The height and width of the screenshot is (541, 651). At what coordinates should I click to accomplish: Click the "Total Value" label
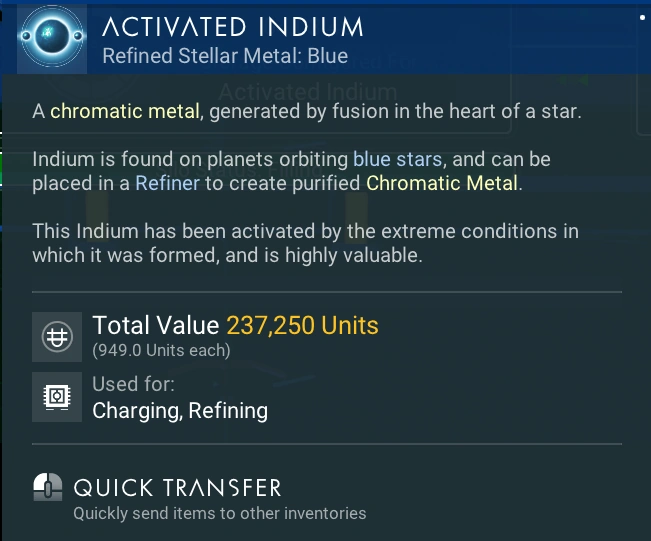155,325
